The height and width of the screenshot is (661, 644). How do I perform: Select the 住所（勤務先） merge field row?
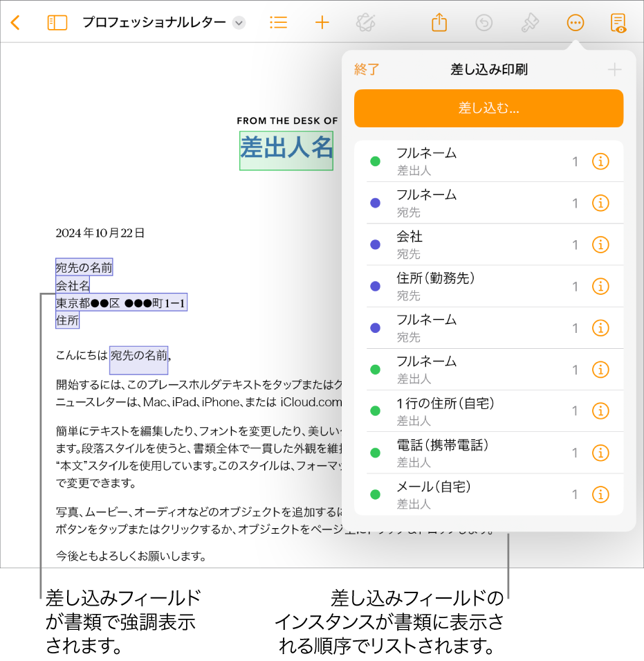(x=488, y=287)
